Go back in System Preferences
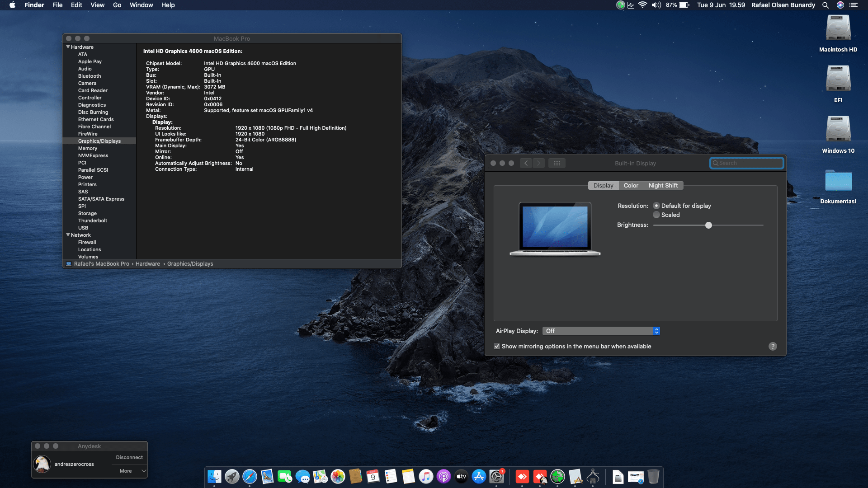 [526, 163]
